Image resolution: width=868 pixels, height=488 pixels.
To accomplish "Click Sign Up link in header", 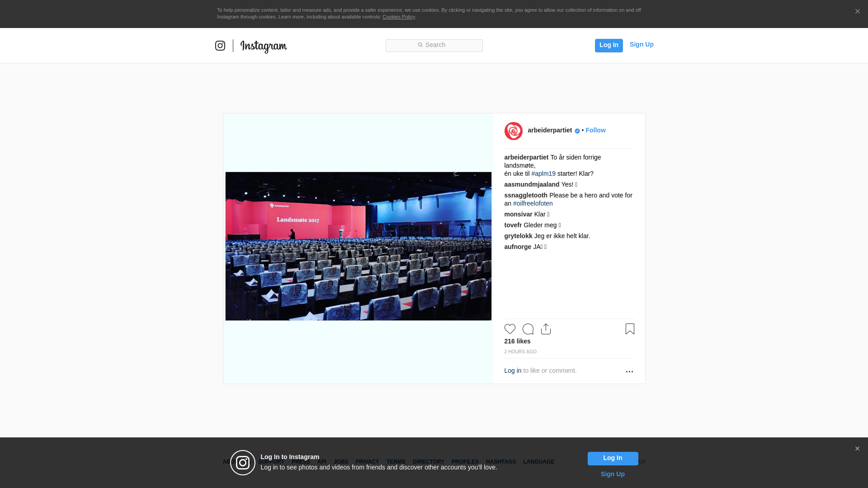I will [x=641, y=44].
